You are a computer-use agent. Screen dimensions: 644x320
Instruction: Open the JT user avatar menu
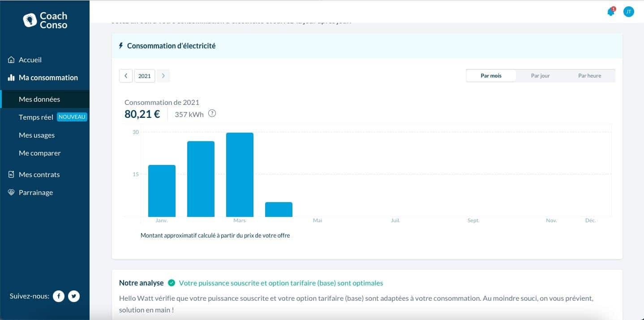tap(628, 12)
